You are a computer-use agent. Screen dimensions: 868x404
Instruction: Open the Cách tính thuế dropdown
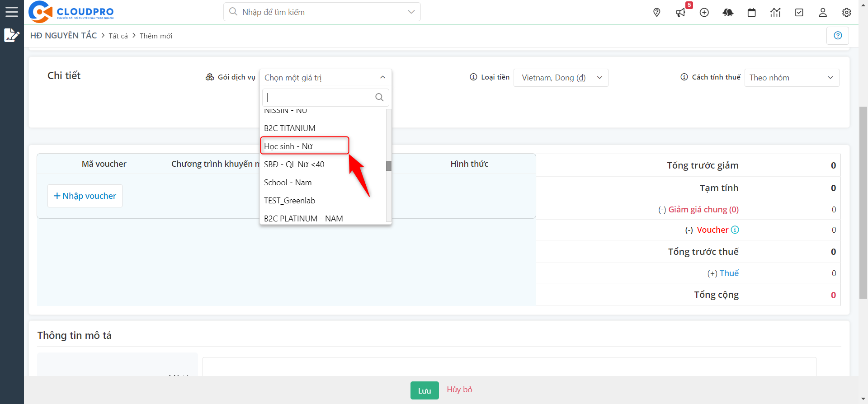point(792,77)
